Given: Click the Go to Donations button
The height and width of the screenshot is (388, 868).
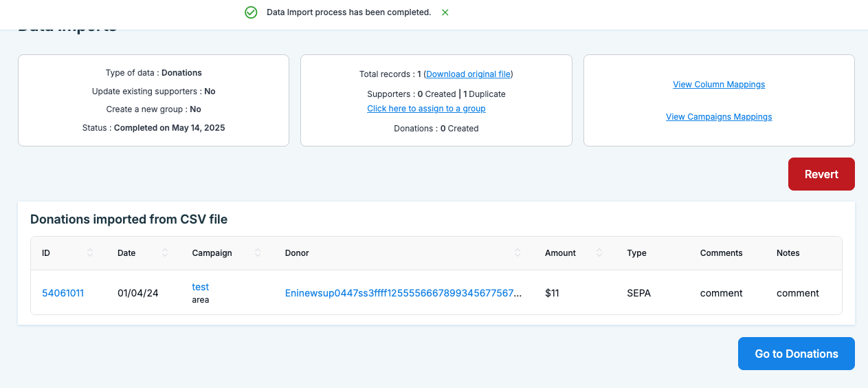Looking at the screenshot, I should click(x=797, y=354).
